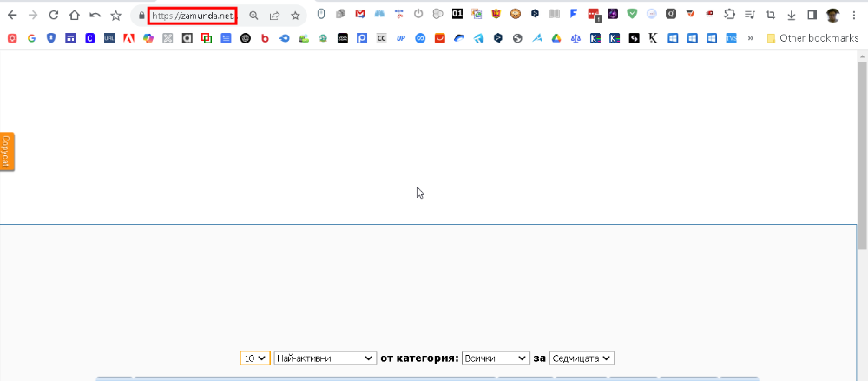Viewport: 868px width, 381px height.
Task: Open the browser home page
Action: (74, 16)
